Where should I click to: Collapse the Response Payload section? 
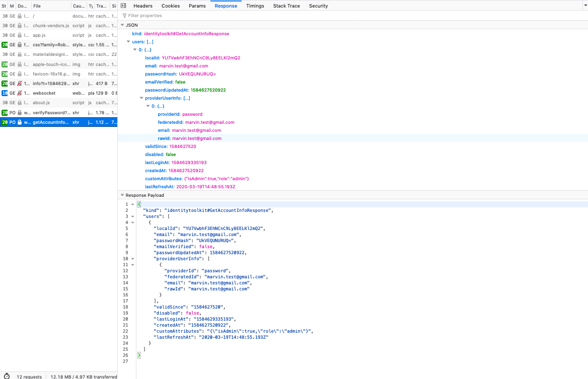click(x=122, y=195)
